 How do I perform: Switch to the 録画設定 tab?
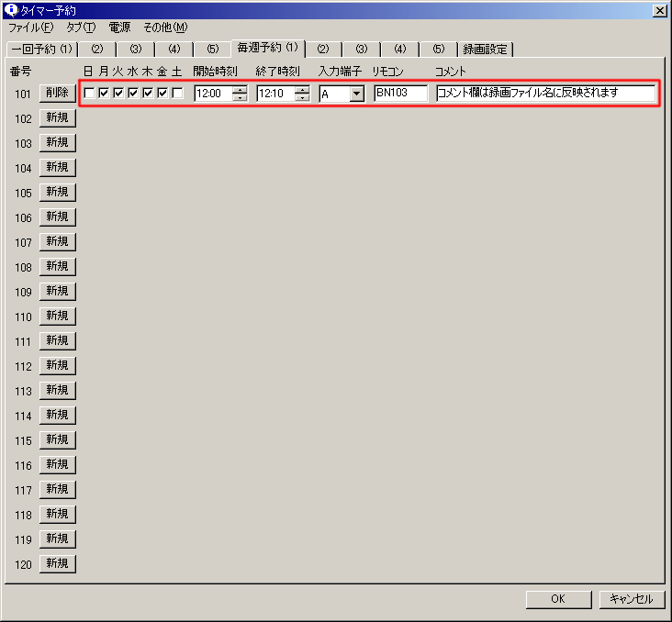point(486,49)
